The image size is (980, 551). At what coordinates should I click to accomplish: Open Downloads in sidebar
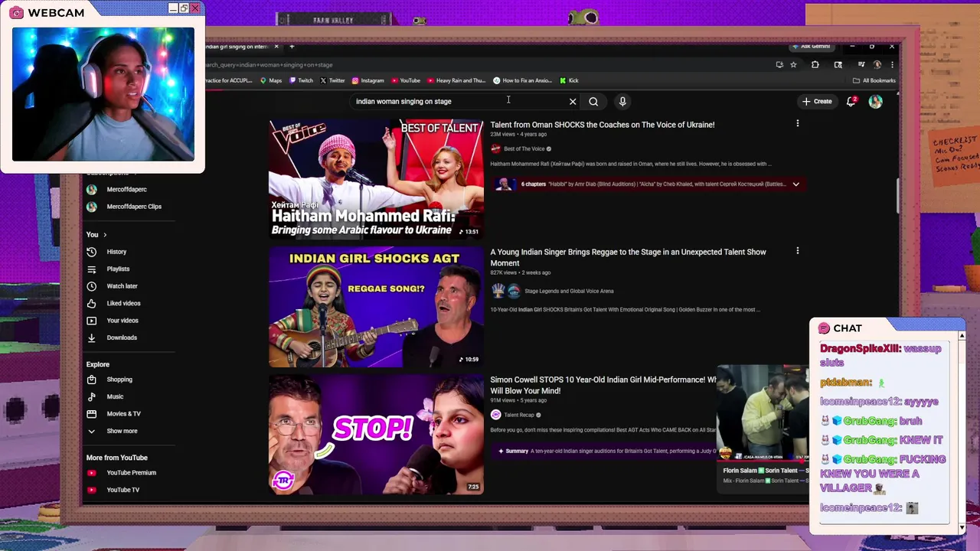(x=112, y=337)
